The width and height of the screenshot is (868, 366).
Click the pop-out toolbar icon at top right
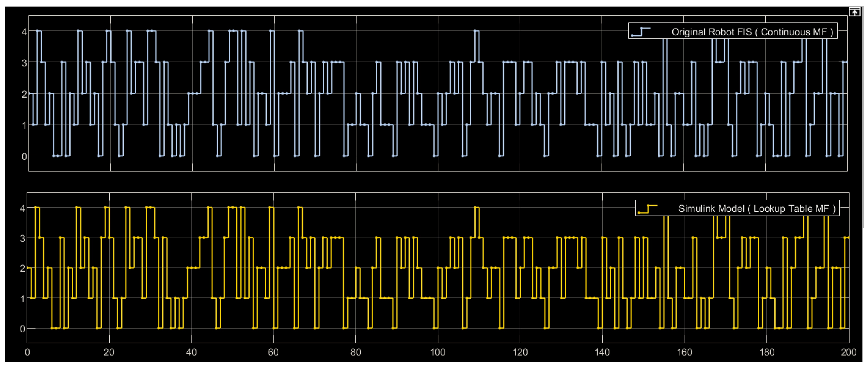[854, 13]
